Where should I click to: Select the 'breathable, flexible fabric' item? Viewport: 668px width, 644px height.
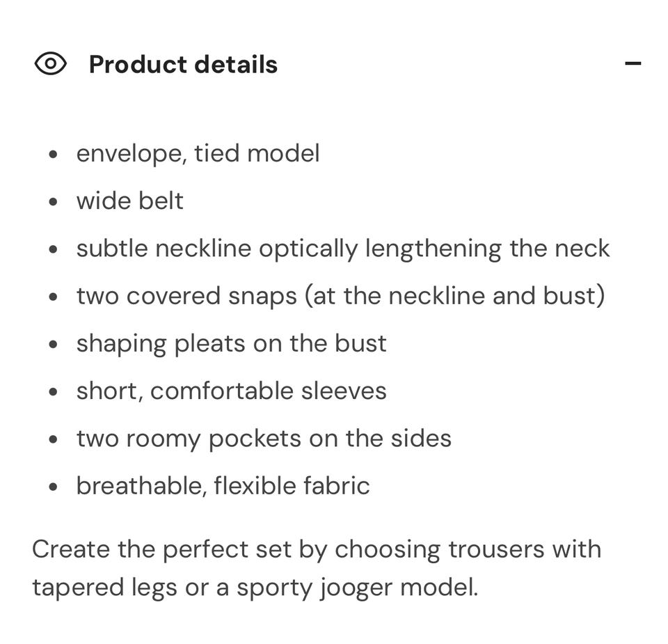coord(223,485)
